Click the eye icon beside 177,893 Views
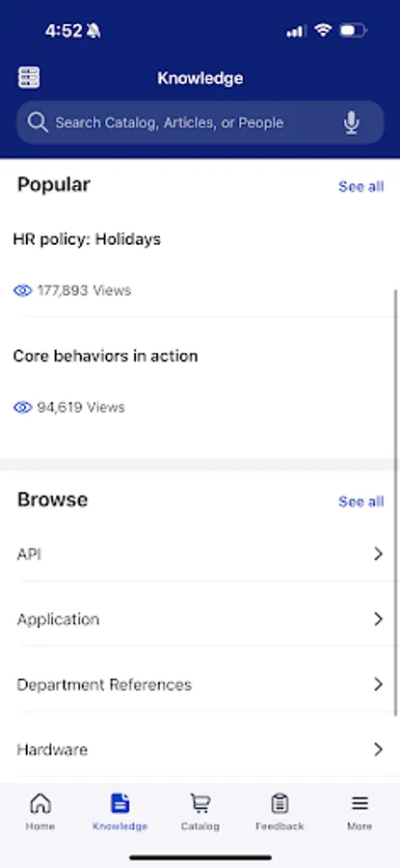The image size is (400, 868). pyautogui.click(x=23, y=290)
